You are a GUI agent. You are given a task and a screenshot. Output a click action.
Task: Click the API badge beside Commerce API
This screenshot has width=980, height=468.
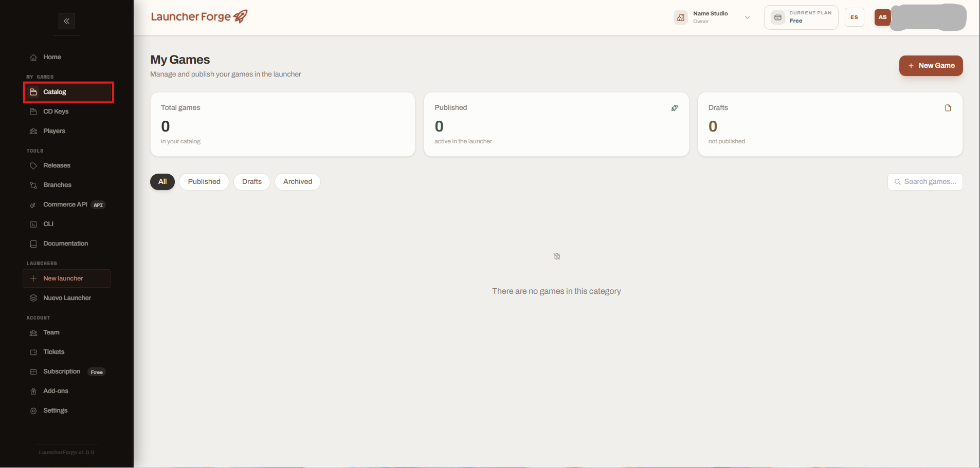point(98,205)
